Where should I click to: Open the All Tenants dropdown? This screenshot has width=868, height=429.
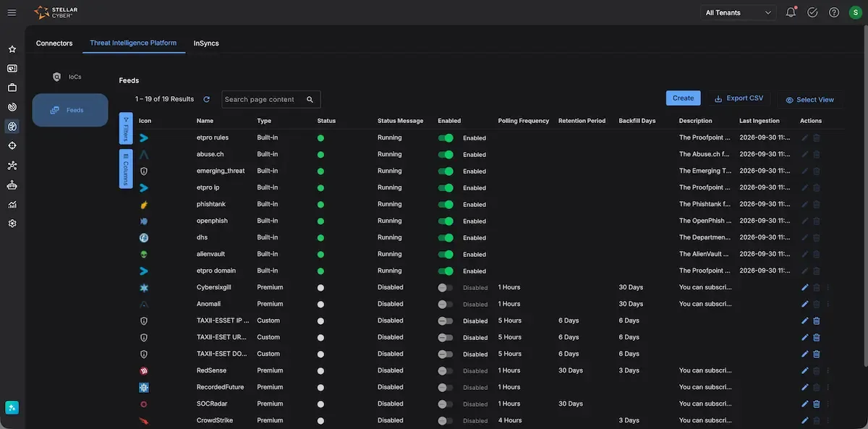click(x=739, y=12)
